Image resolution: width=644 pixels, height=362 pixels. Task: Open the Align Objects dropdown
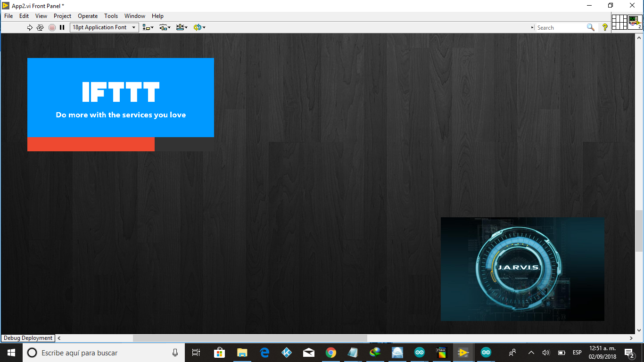(x=148, y=27)
